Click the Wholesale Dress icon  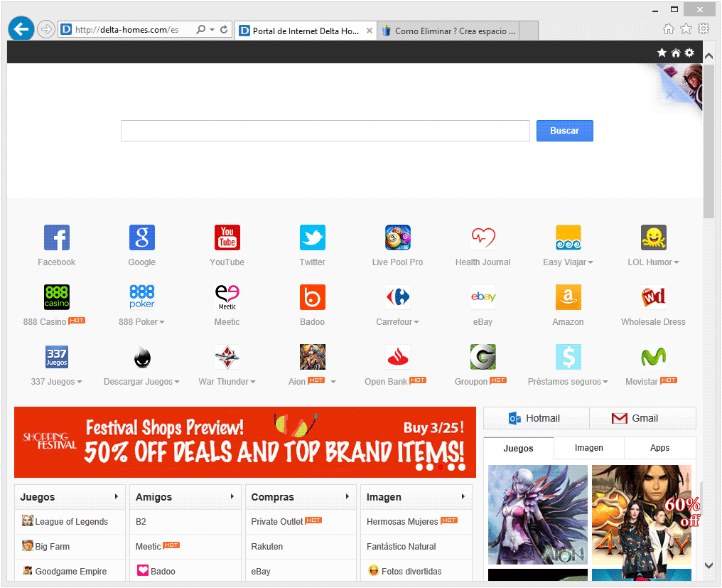coord(653,296)
